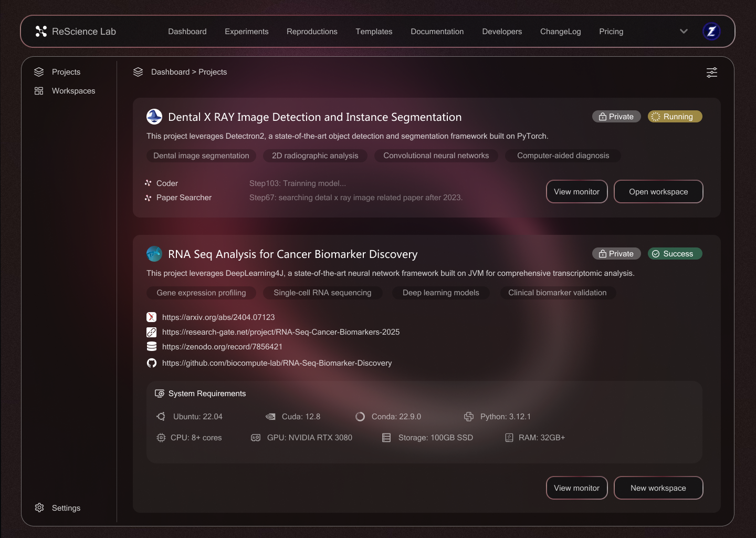Click the New workspace button

(x=658, y=488)
